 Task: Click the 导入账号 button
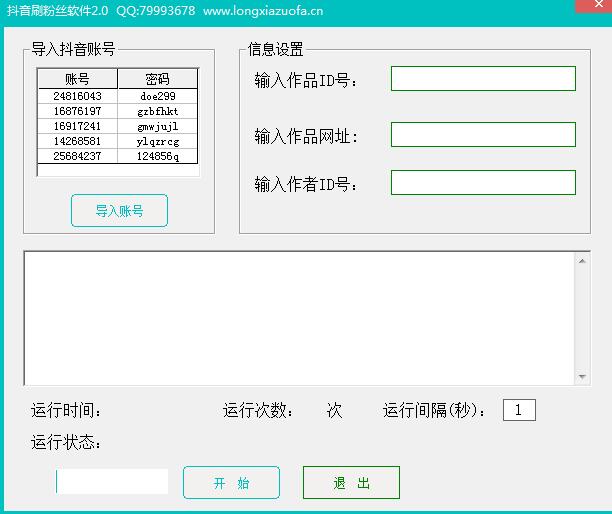[119, 210]
